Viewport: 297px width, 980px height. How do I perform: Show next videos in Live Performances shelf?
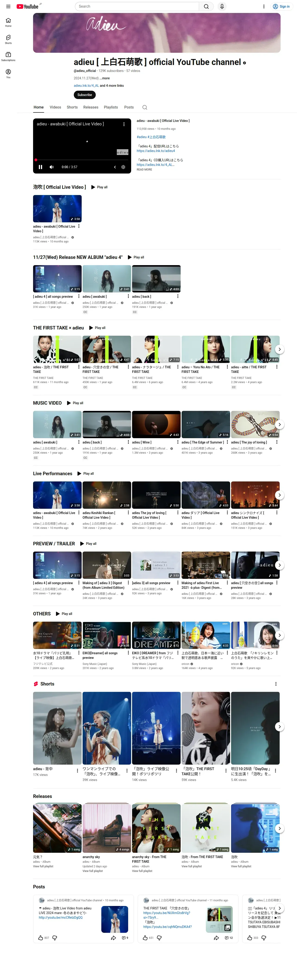click(x=279, y=495)
